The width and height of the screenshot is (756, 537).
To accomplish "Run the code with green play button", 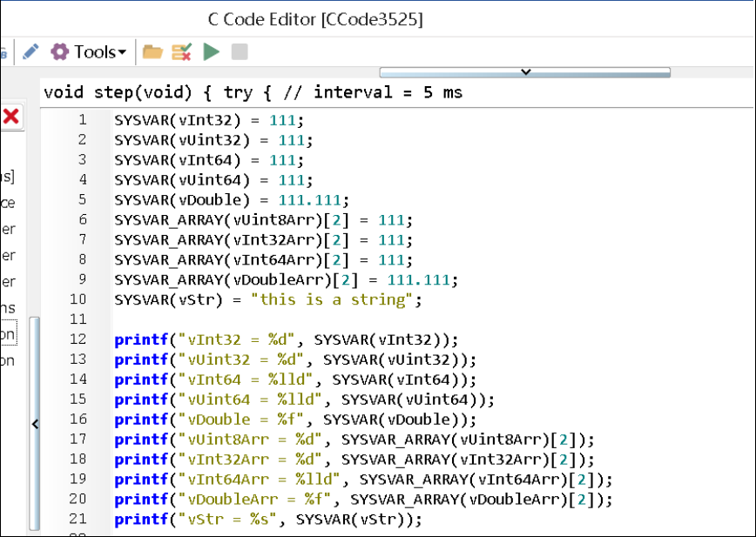I will point(211,52).
